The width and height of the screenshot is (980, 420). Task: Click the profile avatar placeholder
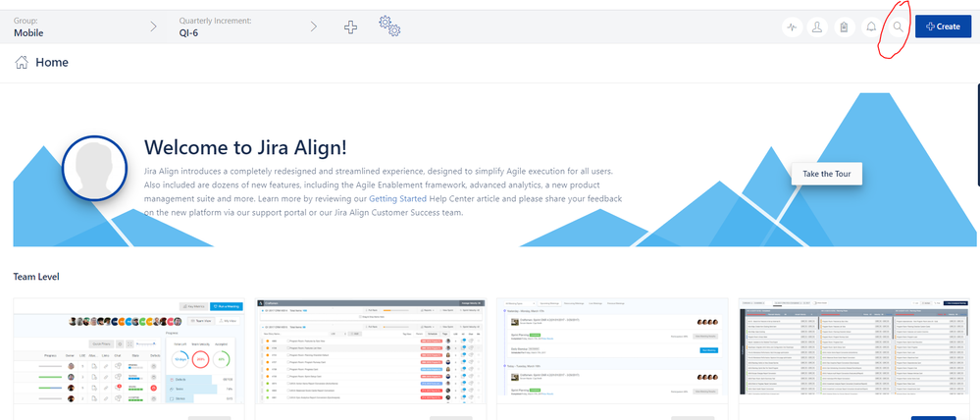tap(95, 166)
